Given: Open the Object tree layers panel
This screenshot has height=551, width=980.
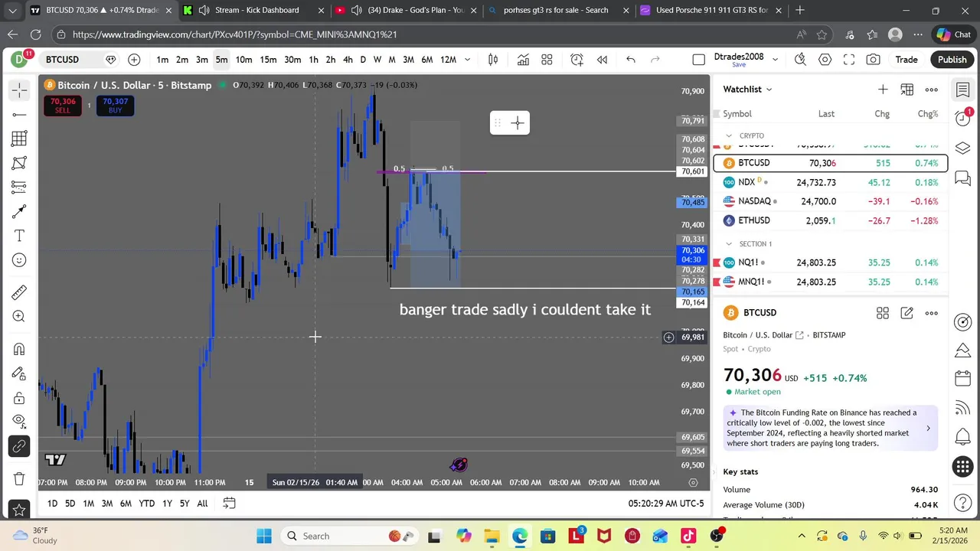Looking at the screenshot, I should click(963, 148).
